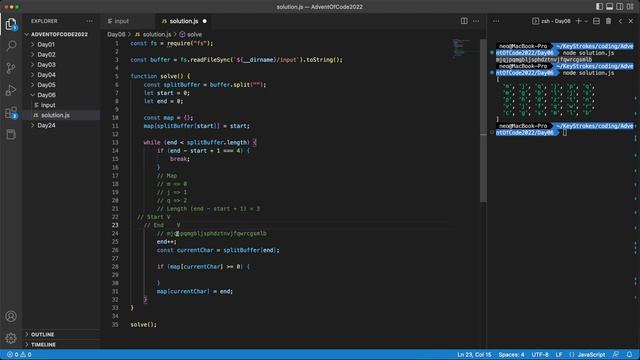Click the break; statement on line 15

[180, 159]
